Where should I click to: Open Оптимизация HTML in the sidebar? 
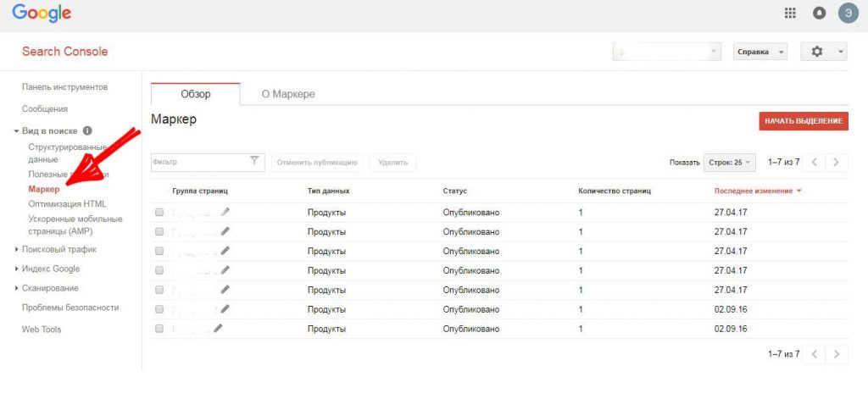(67, 203)
